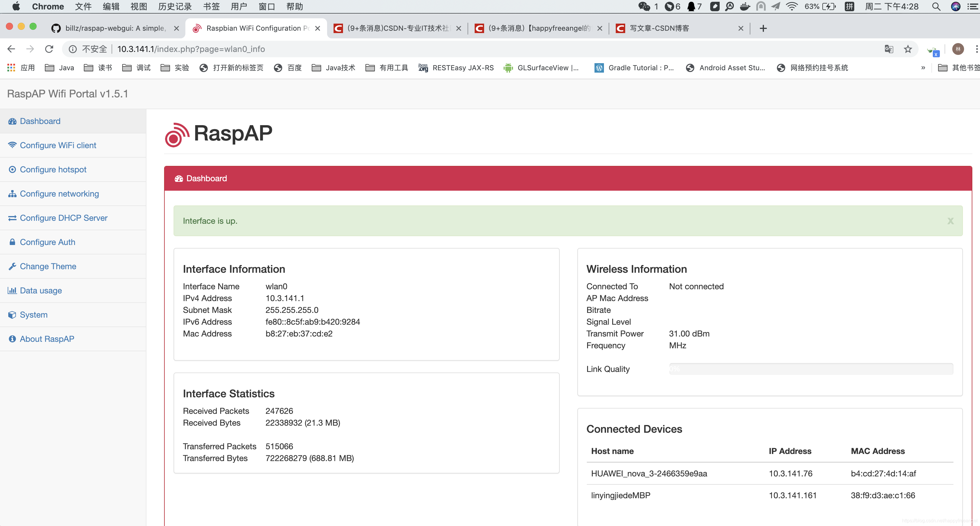Image resolution: width=980 pixels, height=526 pixels.
Task: Open the 百度 bookmark
Action: (x=288, y=68)
